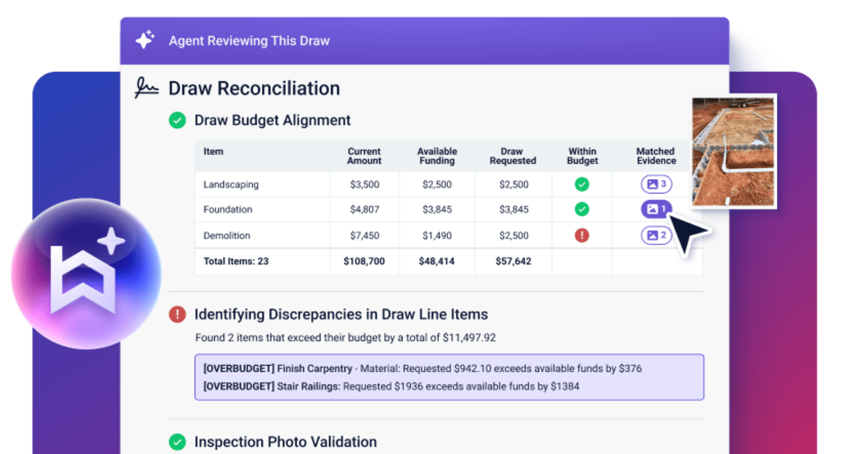Click the signature icon next to Draw Reconciliation
868x454 pixels.
click(146, 88)
